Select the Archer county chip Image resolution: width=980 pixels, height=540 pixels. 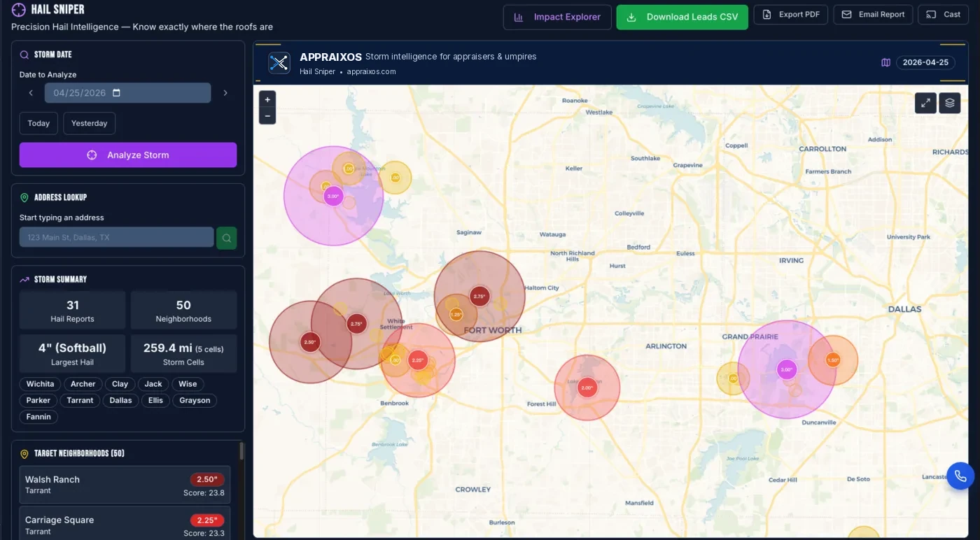point(83,384)
